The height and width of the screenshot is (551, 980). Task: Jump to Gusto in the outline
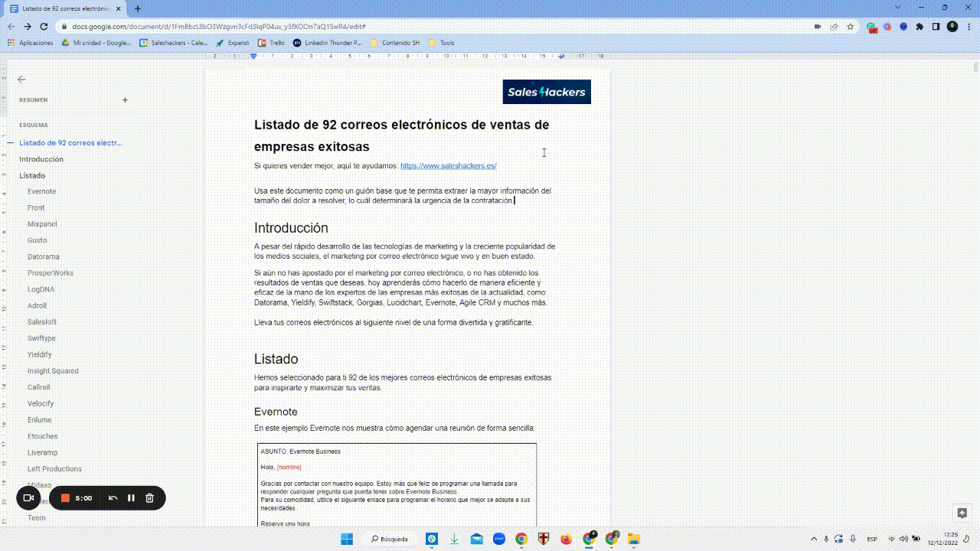pos(37,240)
